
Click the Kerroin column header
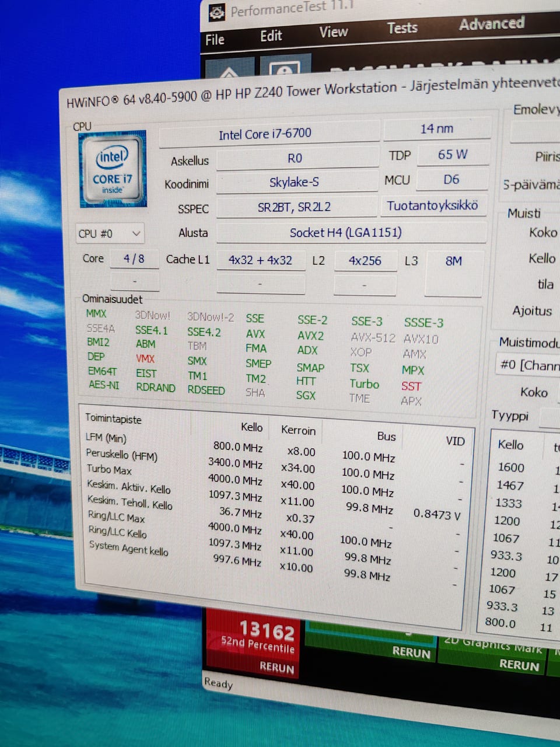point(298,430)
